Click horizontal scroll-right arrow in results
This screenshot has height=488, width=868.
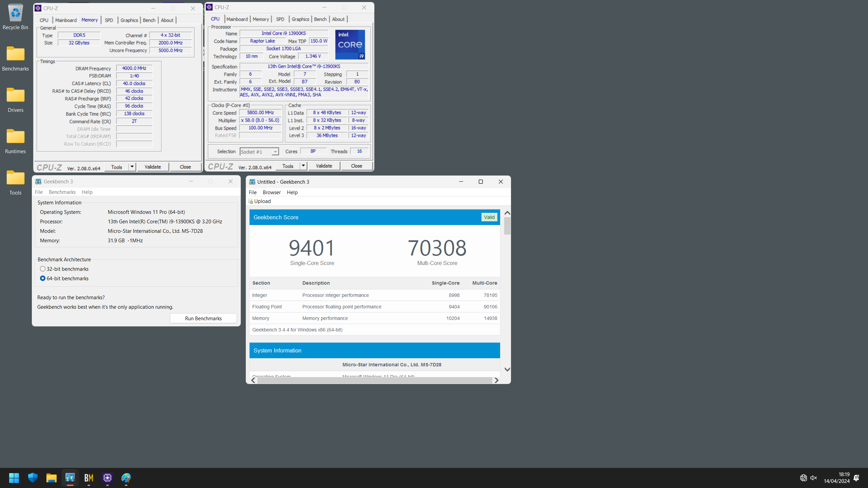click(496, 380)
